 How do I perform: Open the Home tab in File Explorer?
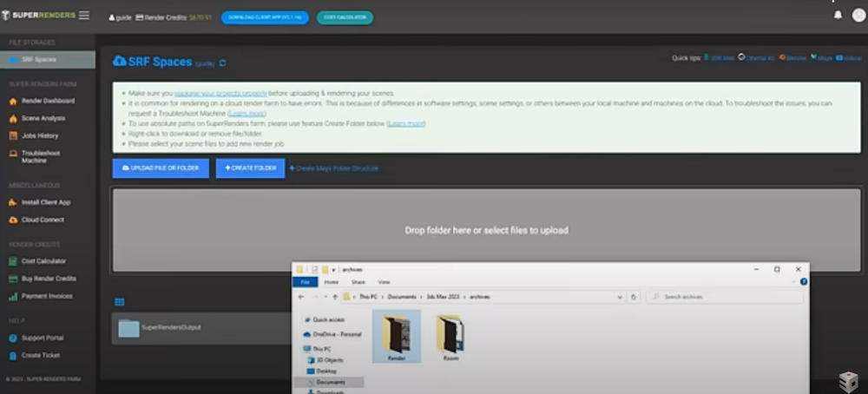pyautogui.click(x=331, y=282)
